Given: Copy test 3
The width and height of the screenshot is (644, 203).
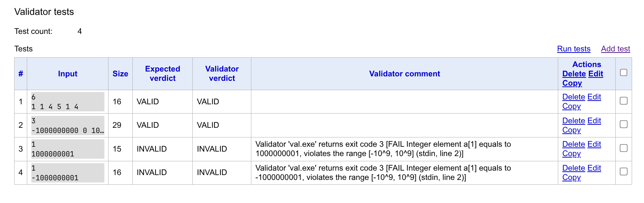Looking at the screenshot, I should pos(571,153).
